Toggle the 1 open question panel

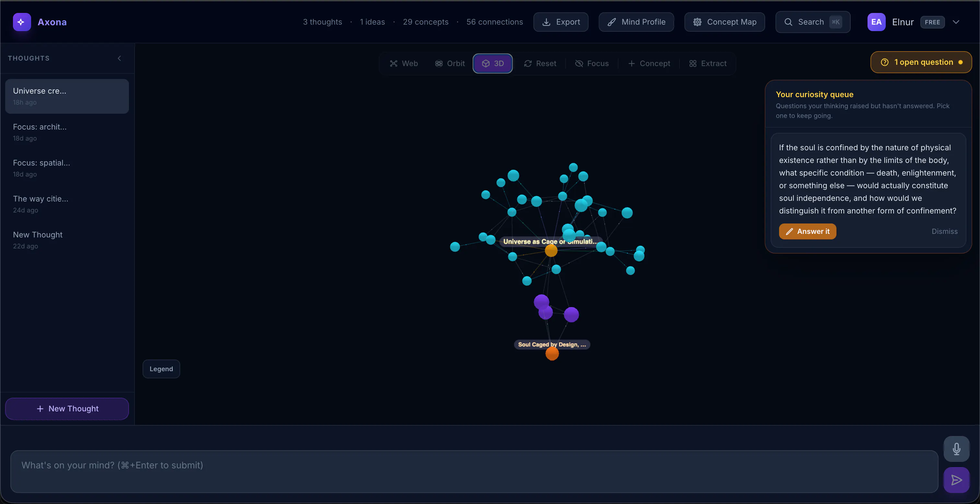(x=921, y=62)
